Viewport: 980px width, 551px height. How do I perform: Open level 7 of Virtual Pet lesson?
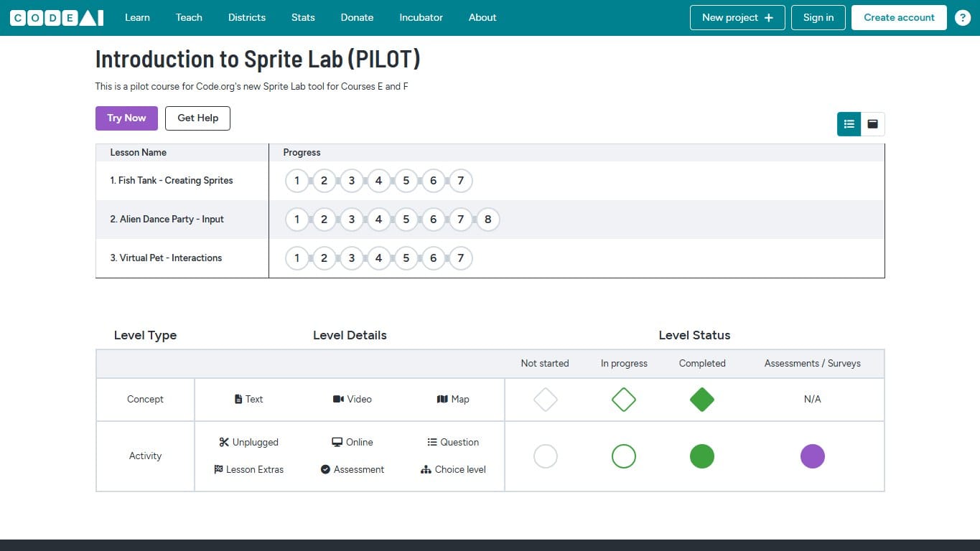[461, 258]
